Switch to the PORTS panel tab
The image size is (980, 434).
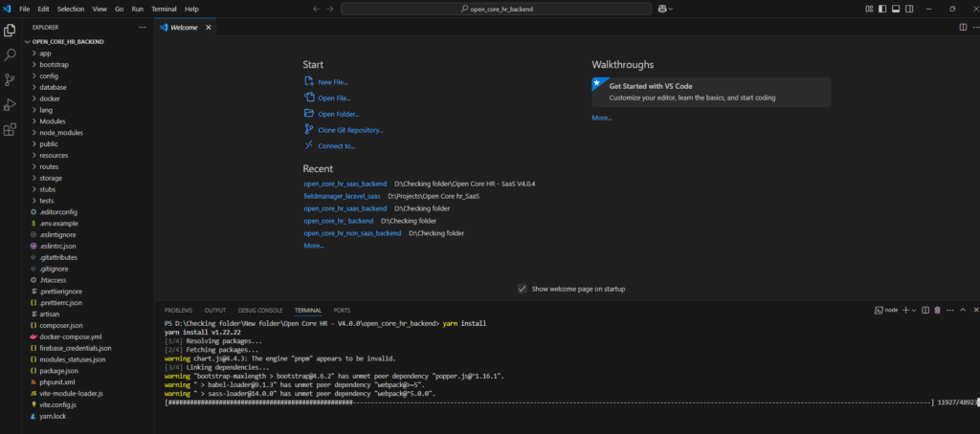click(342, 311)
